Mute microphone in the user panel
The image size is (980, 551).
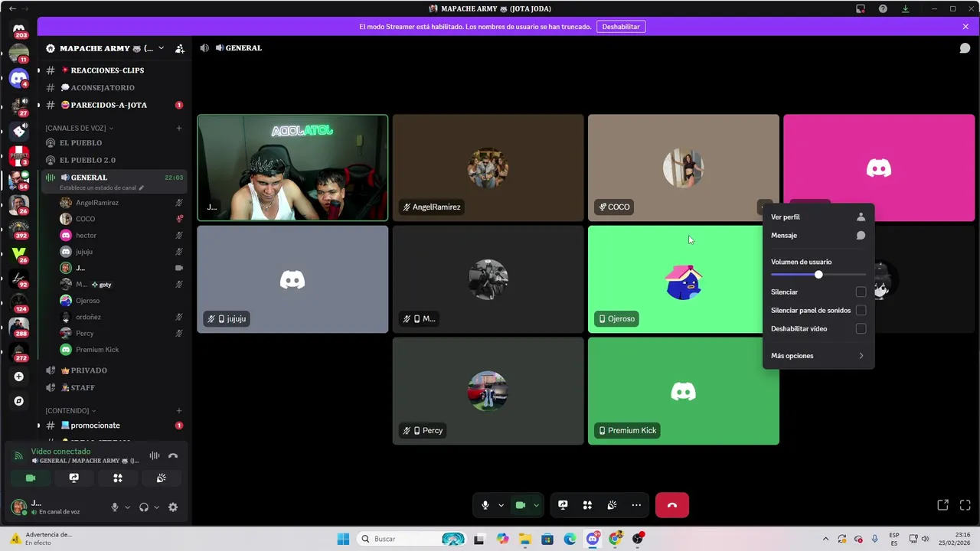click(x=115, y=507)
